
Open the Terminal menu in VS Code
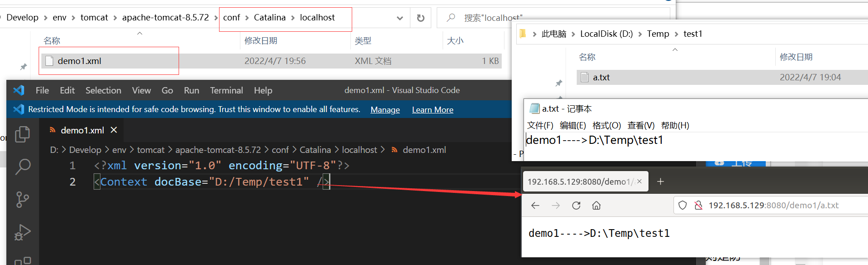(226, 90)
